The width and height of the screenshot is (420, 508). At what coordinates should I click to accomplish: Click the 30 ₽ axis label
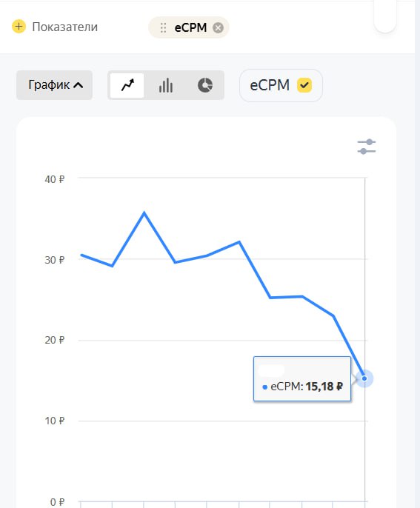point(55,260)
